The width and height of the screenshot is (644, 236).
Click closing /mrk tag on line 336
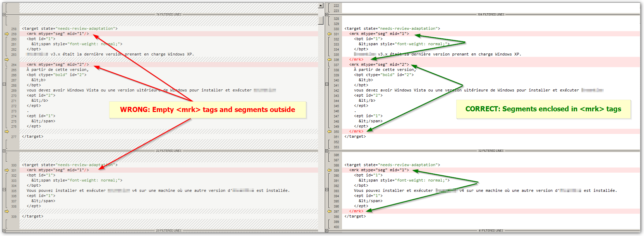[x=356, y=60]
